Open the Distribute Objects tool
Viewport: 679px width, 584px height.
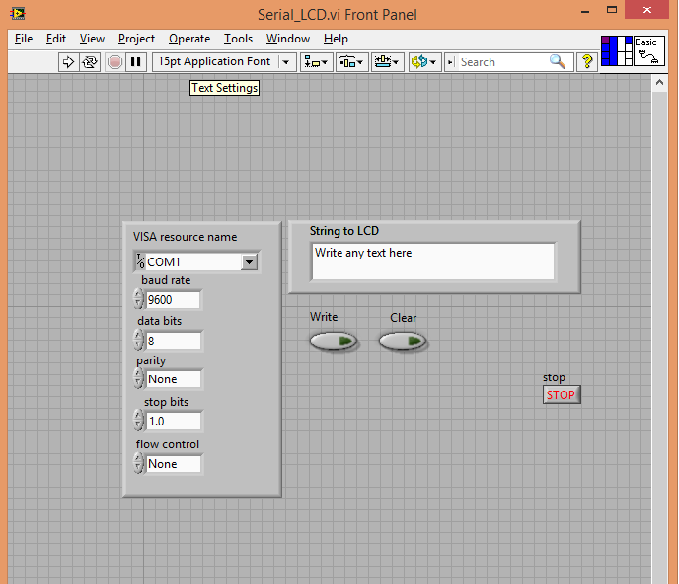click(x=352, y=62)
